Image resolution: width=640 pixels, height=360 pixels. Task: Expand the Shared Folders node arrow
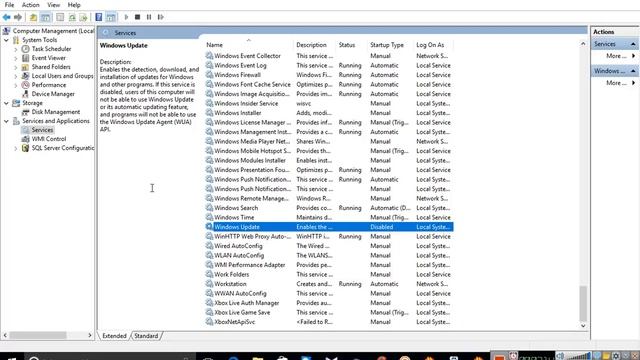[16, 67]
